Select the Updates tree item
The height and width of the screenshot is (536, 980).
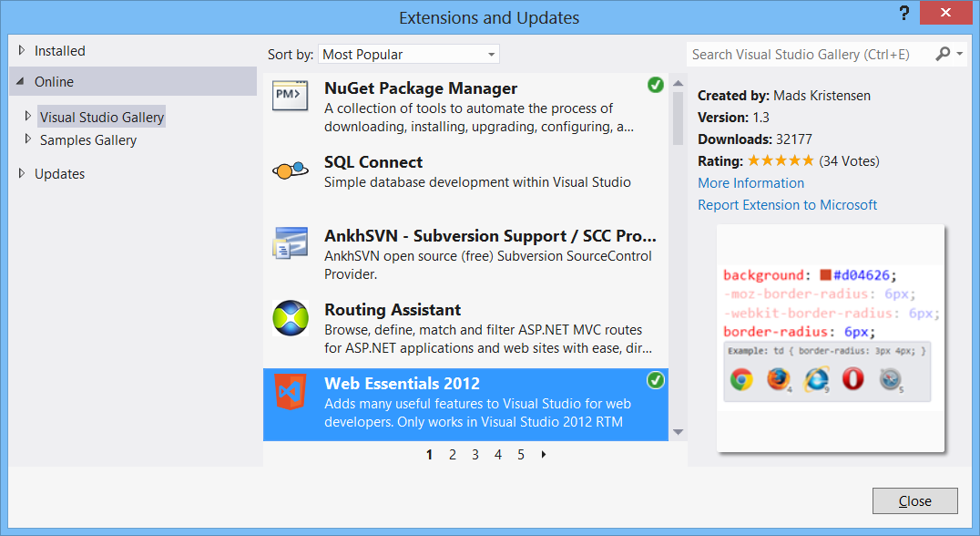coord(59,174)
